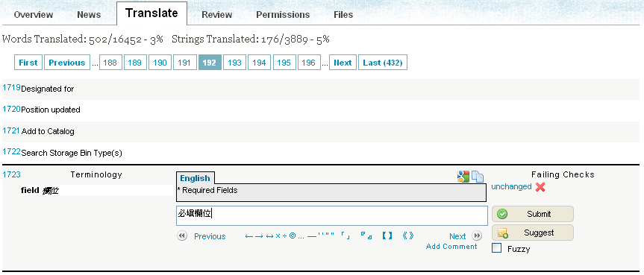The height and width of the screenshot is (275, 644).
Task: Click the Suggest button
Action: pyautogui.click(x=533, y=233)
